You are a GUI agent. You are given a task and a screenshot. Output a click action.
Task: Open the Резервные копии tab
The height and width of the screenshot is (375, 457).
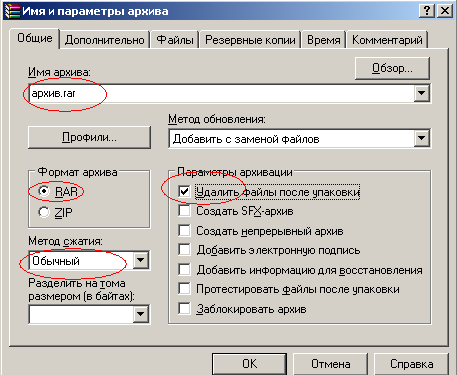(250, 40)
